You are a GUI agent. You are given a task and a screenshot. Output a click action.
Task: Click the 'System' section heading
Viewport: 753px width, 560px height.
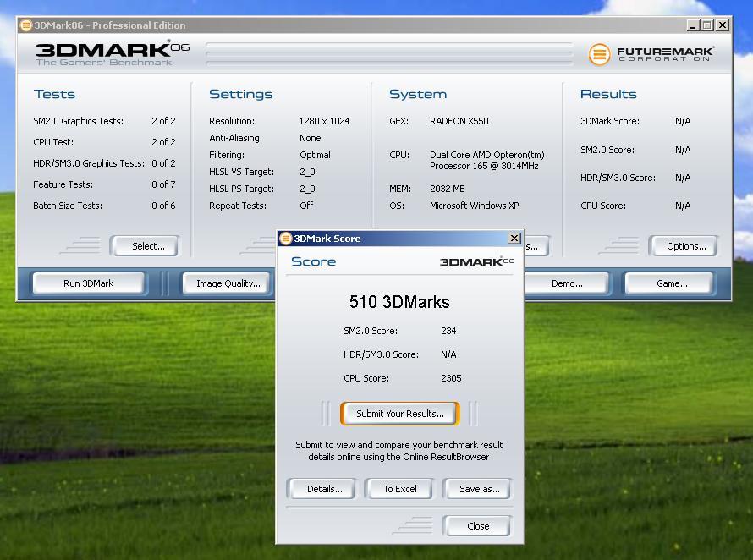(418, 94)
